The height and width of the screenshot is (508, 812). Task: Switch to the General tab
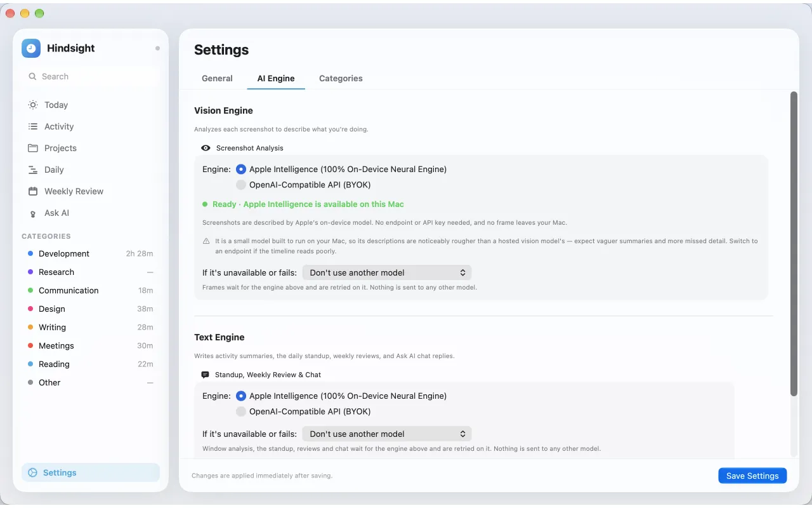217,78
